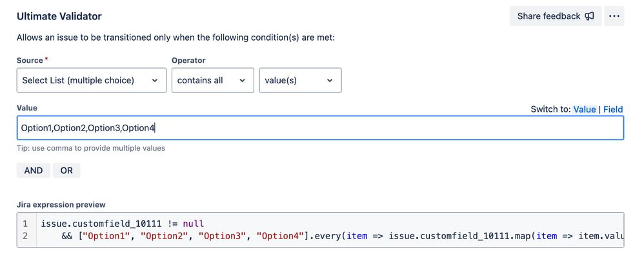Click the chevron on the 'contains all' selector

[243, 81]
